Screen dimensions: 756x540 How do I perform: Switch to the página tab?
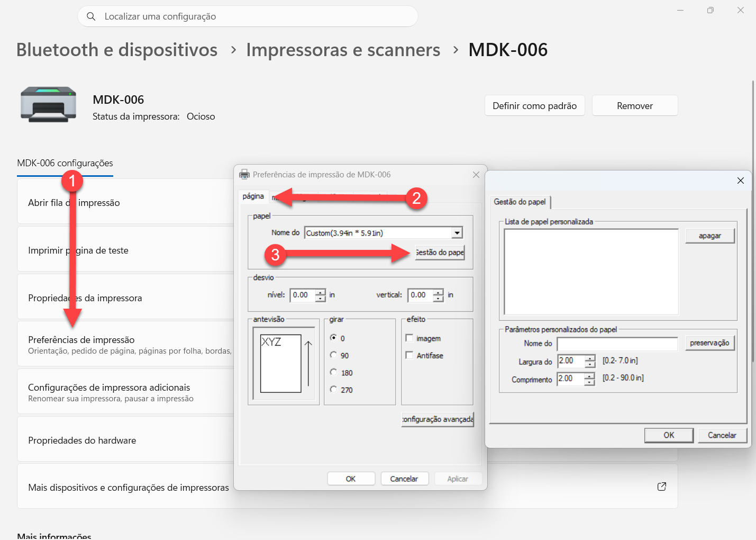tap(253, 196)
